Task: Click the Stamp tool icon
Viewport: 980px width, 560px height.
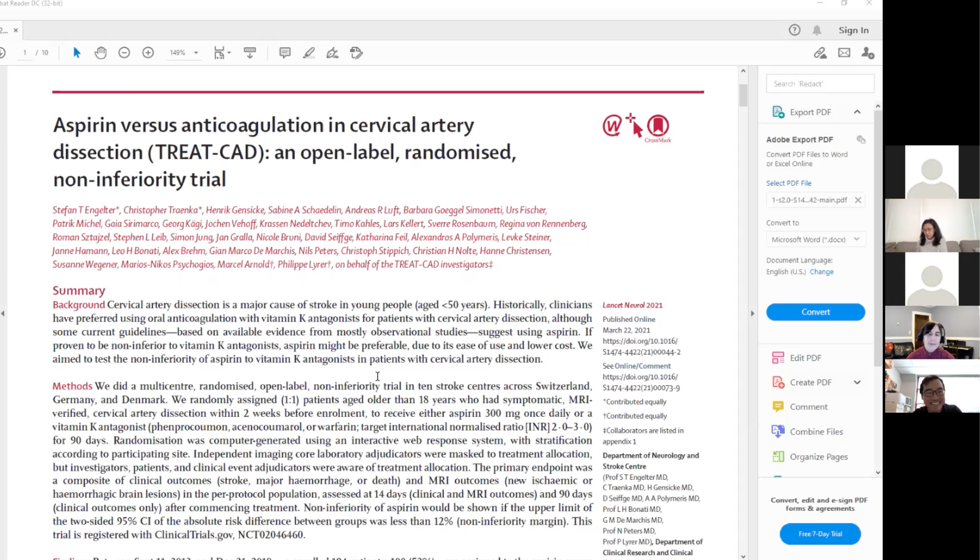Action: click(356, 53)
